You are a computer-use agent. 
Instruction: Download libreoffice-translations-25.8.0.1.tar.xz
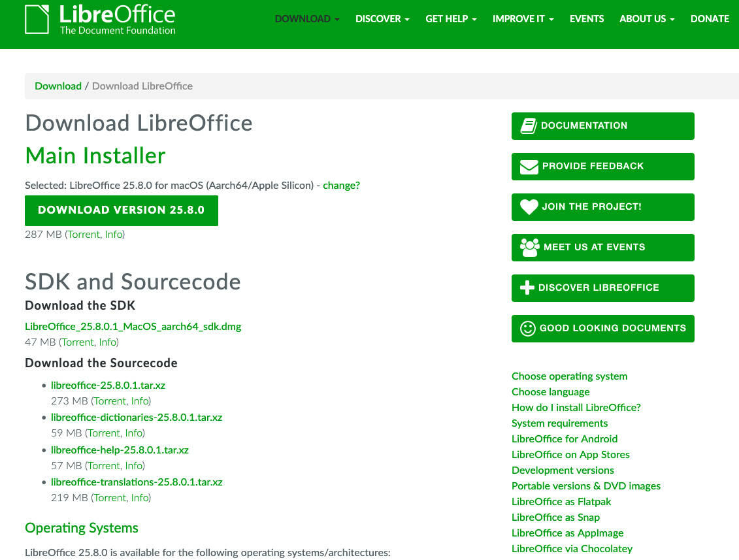(x=137, y=482)
